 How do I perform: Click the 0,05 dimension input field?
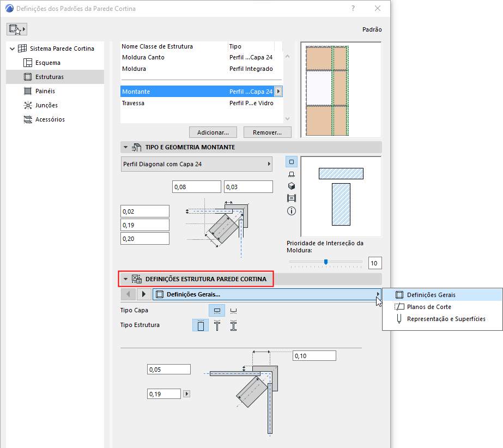click(168, 369)
